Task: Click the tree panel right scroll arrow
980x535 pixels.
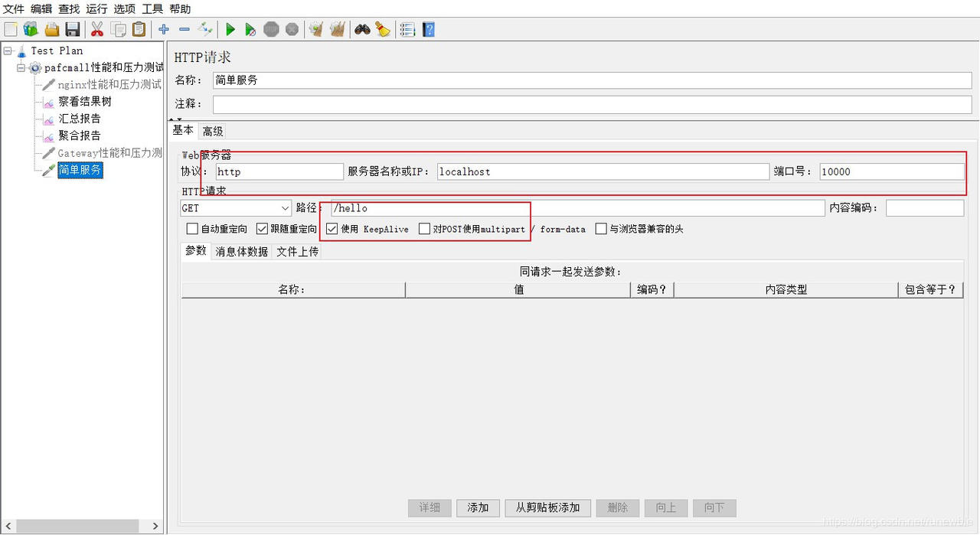Action: click(155, 527)
